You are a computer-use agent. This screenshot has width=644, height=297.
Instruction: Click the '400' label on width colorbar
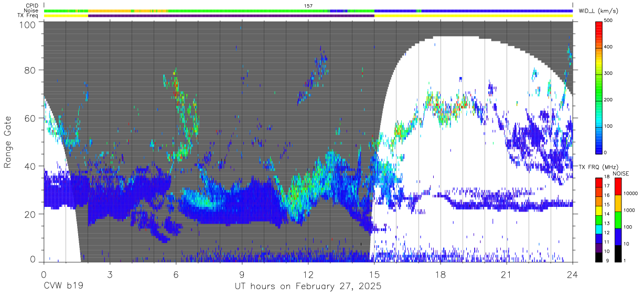point(608,47)
